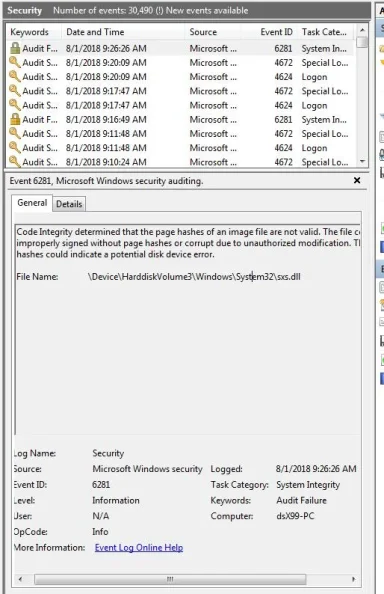The height and width of the screenshot is (594, 384).
Task: Select the General tab
Action: pos(32,203)
